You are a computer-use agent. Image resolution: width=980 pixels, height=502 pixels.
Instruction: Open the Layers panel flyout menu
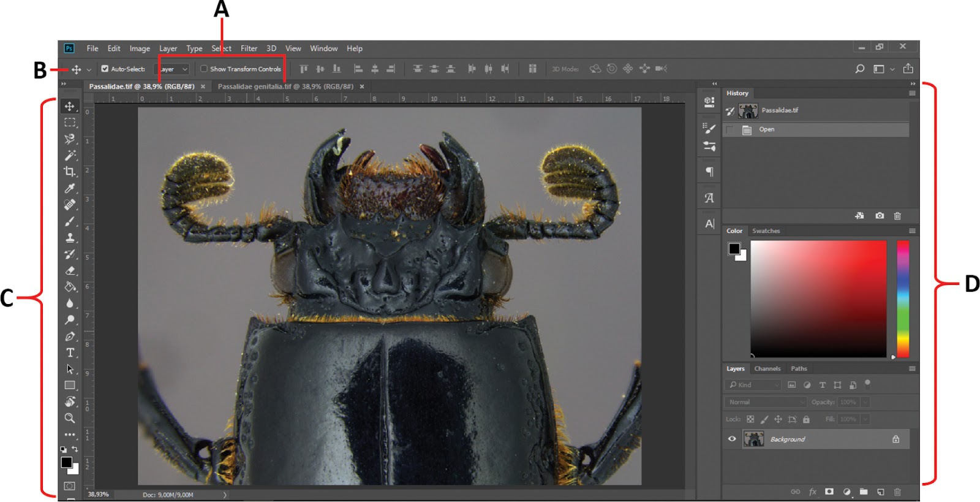tap(912, 368)
